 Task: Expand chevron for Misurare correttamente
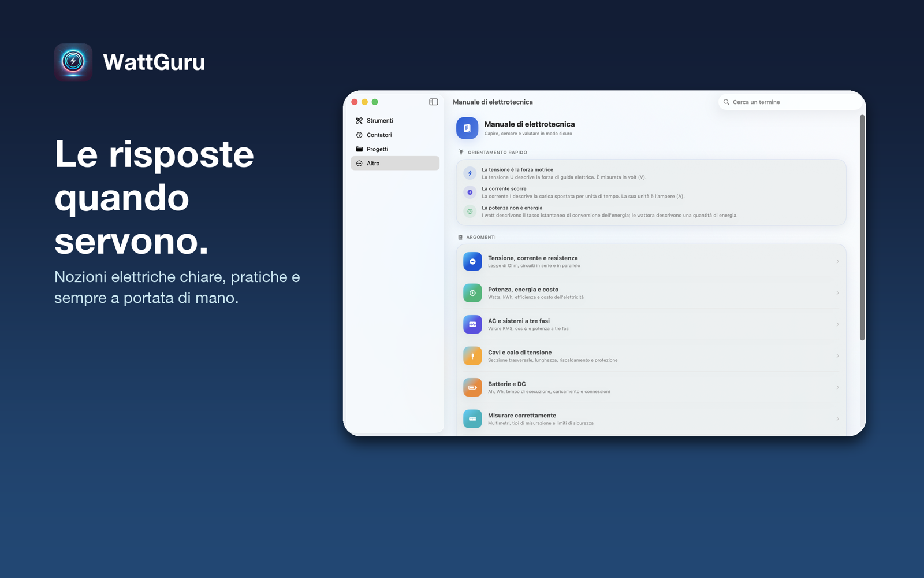click(x=837, y=419)
